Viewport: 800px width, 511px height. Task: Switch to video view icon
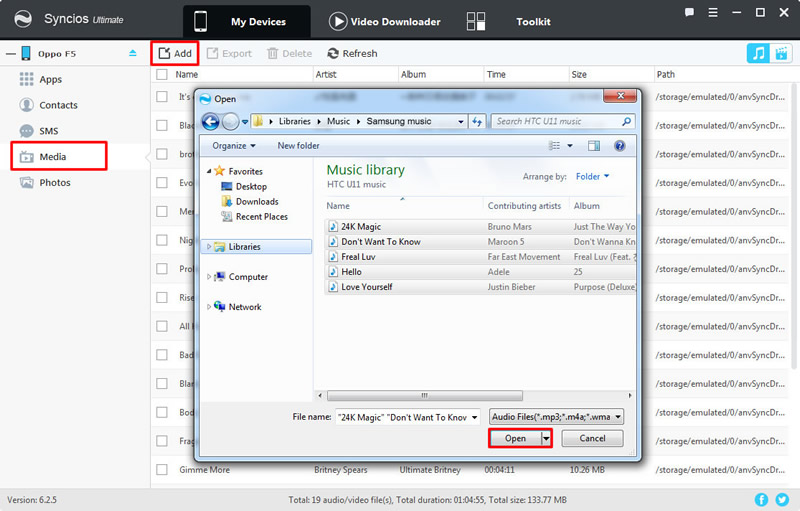pyautogui.click(x=781, y=53)
